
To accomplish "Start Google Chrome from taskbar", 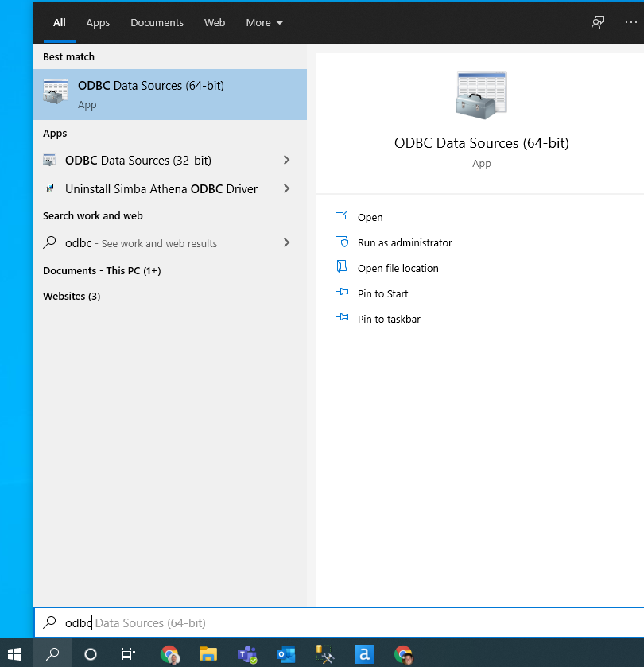I will [170, 653].
